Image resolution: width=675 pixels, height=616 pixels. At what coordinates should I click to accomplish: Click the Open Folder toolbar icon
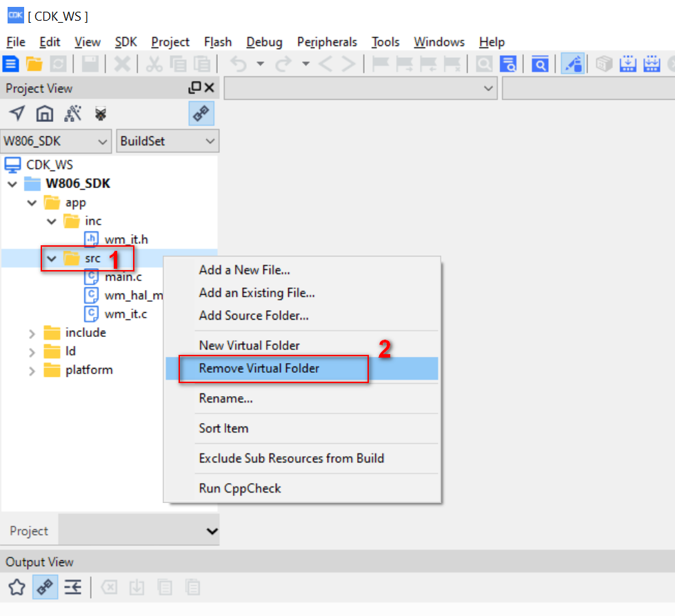(34, 64)
